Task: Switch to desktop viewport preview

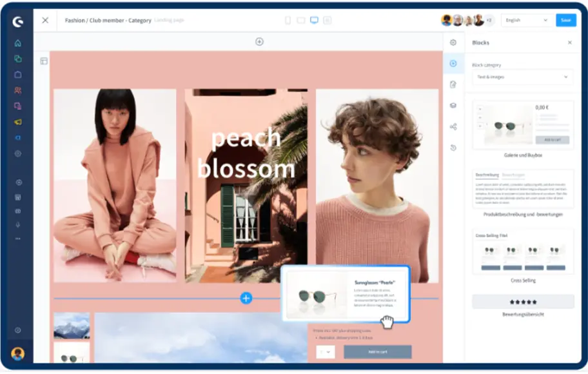Action: pyautogui.click(x=315, y=20)
